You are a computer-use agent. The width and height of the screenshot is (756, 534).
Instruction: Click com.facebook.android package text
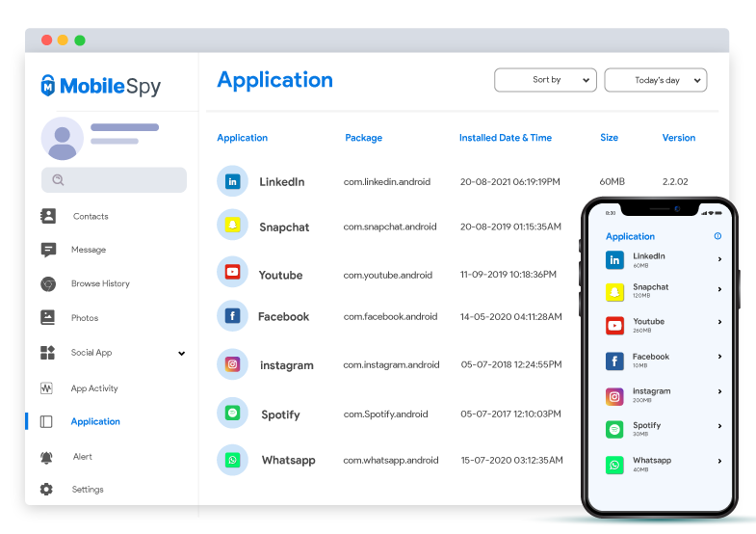pos(391,317)
